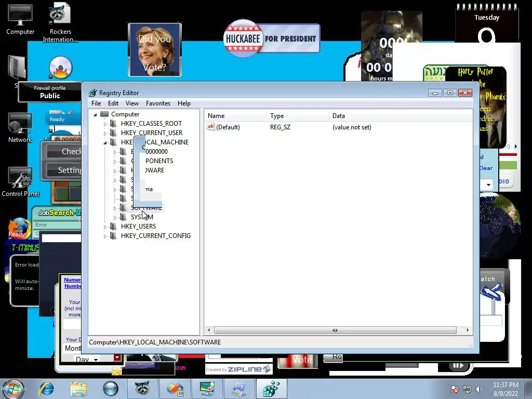Open the Firefox desktop icon

[19, 228]
